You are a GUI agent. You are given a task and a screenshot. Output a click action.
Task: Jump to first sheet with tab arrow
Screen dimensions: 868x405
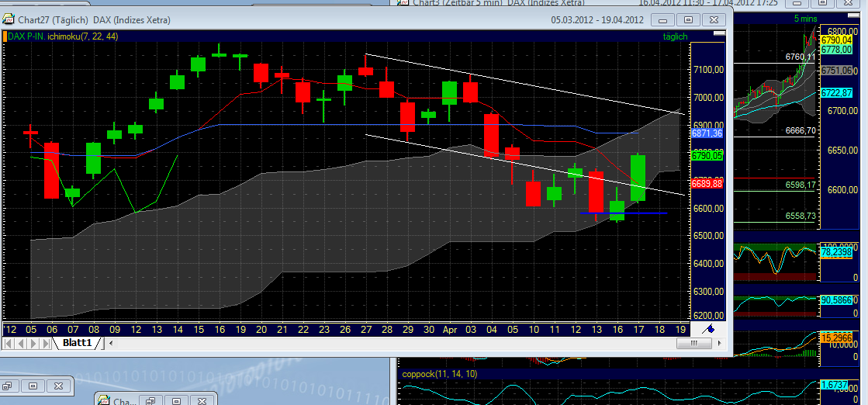[x=8, y=343]
